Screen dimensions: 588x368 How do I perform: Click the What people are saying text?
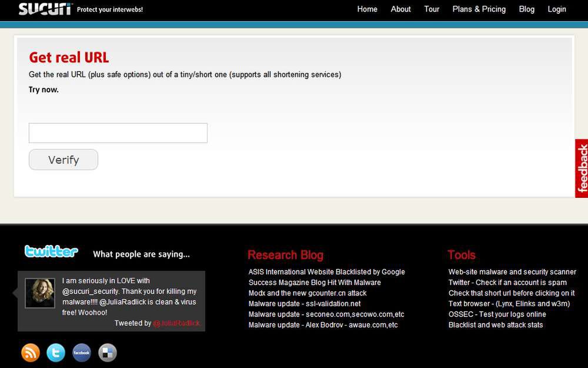[141, 254]
